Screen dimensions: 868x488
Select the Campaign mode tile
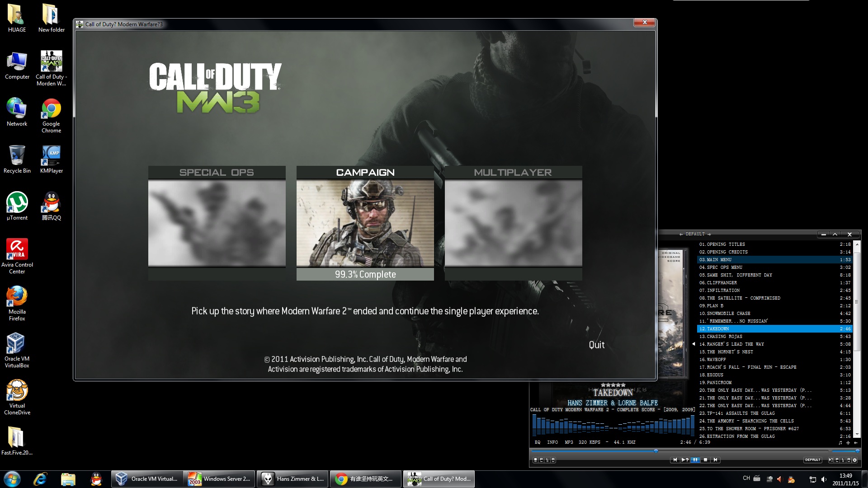[x=365, y=223]
